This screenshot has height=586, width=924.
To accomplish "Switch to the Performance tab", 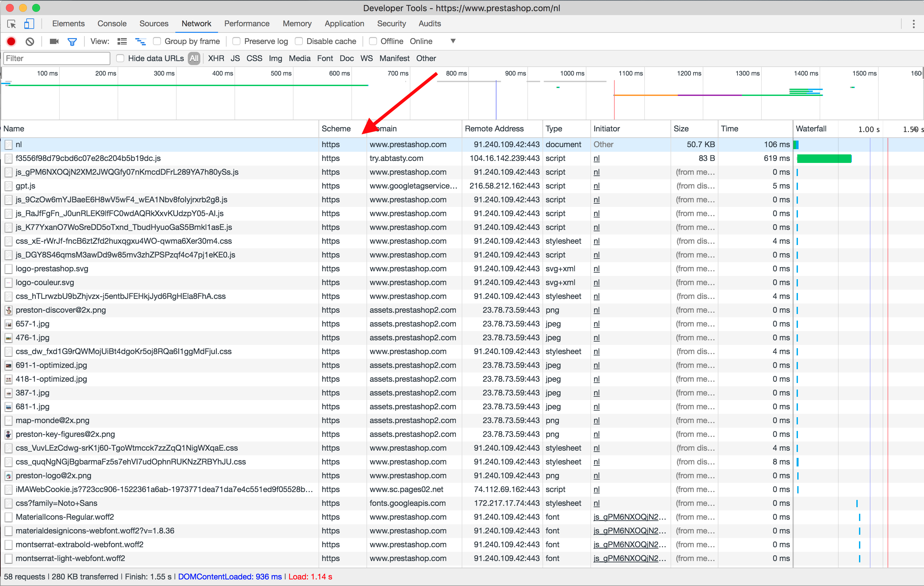I will pos(247,24).
